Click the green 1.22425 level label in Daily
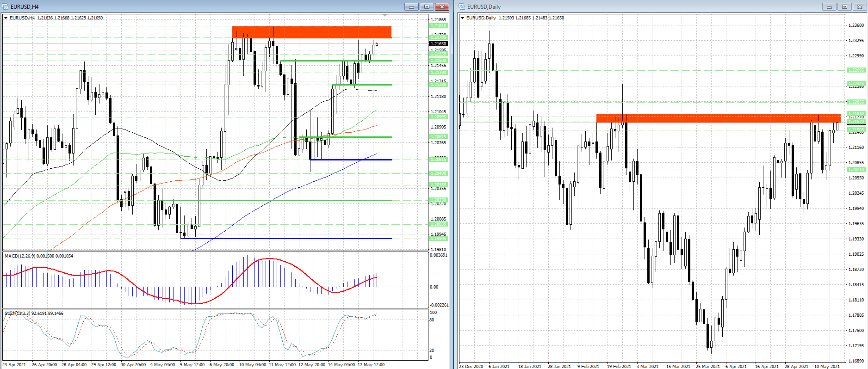 tap(856, 84)
